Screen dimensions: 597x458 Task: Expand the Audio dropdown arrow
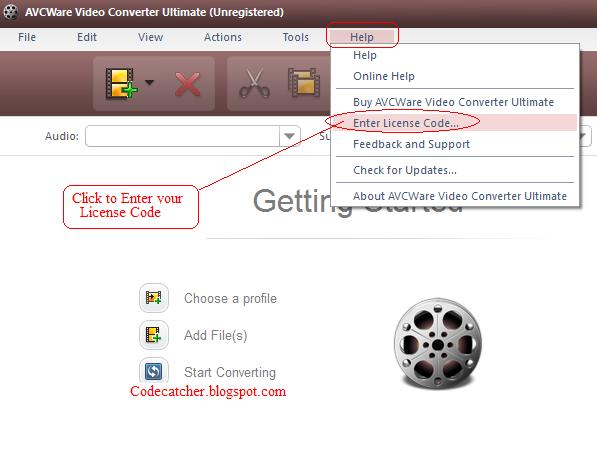[289, 136]
